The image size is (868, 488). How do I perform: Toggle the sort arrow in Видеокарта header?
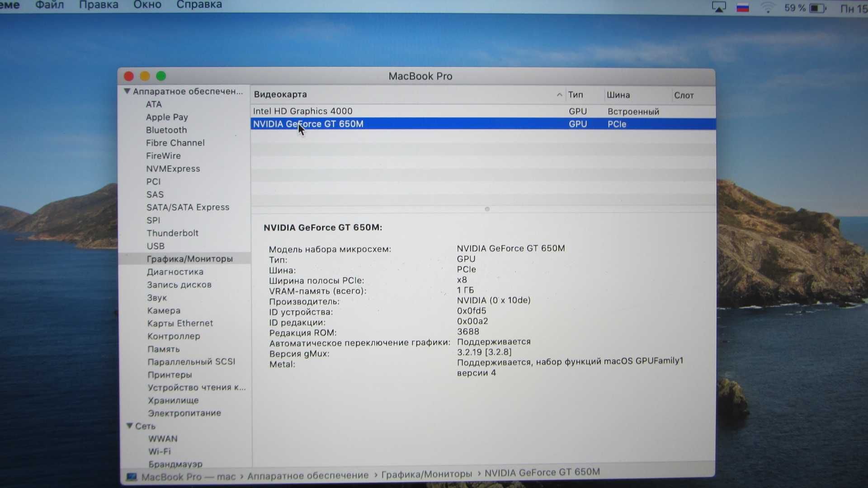(x=559, y=95)
